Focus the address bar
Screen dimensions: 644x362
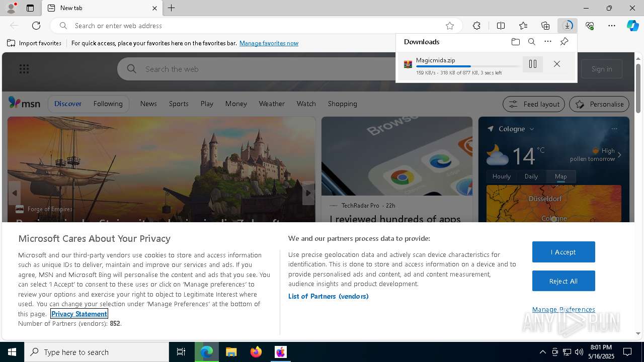(x=257, y=26)
